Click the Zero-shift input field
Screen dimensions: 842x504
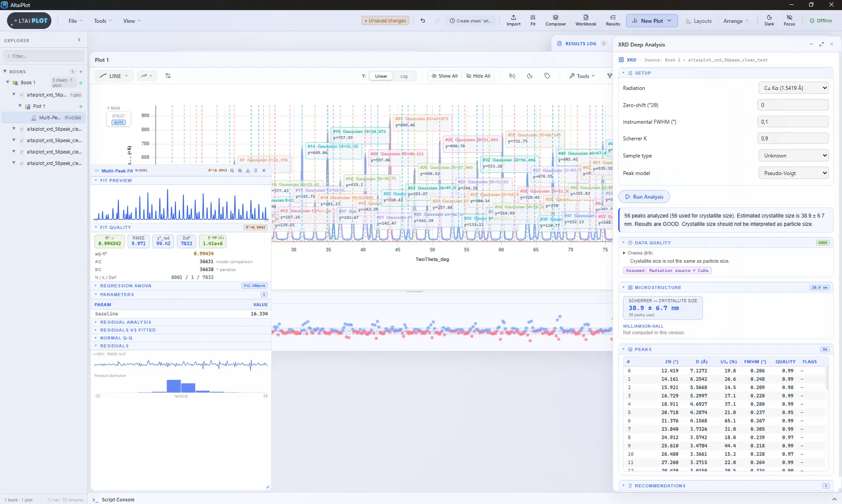coord(793,105)
